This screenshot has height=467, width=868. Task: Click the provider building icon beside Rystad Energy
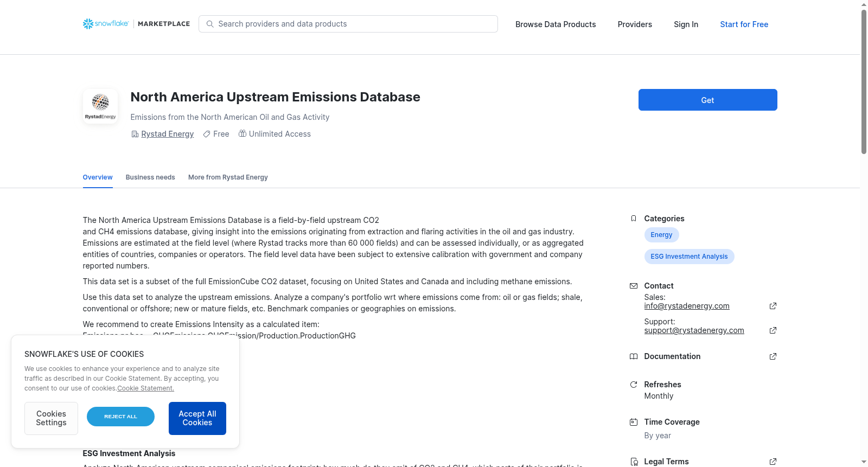point(135,134)
